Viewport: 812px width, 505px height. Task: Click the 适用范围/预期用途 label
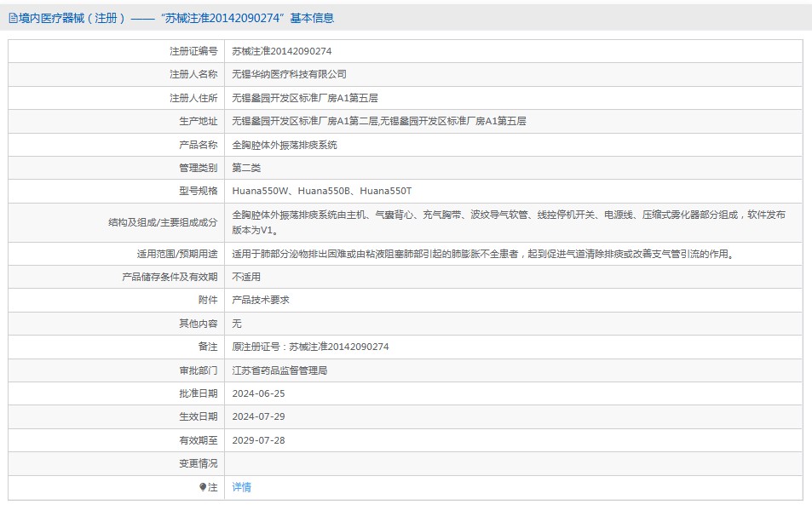[x=177, y=254]
